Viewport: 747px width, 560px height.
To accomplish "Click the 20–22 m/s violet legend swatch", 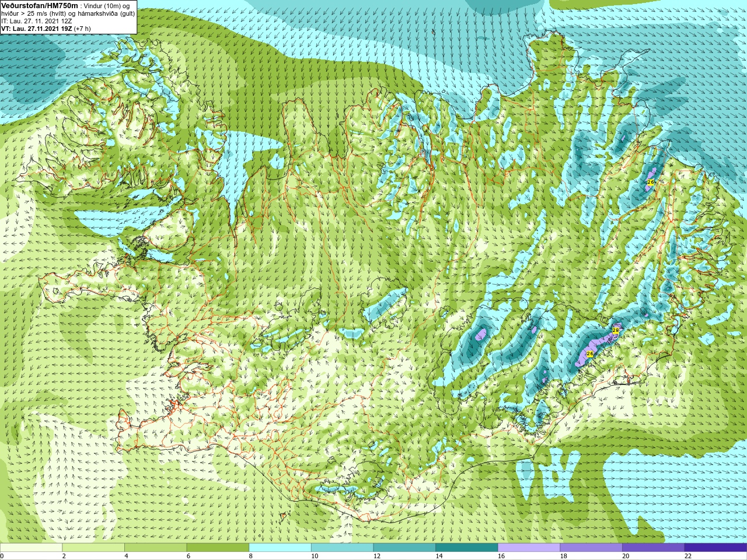I will pyautogui.click(x=654, y=548).
